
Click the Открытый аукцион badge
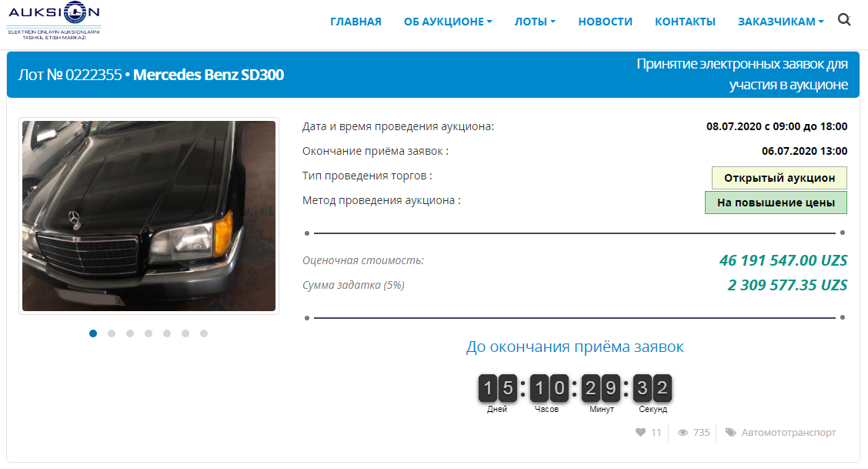pos(779,178)
